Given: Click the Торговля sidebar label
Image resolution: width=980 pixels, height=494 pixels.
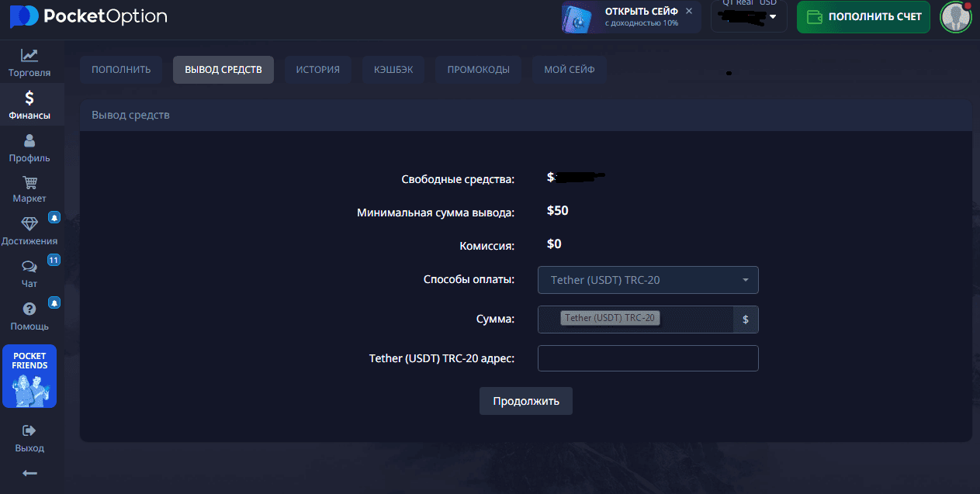Looking at the screenshot, I should [29, 73].
